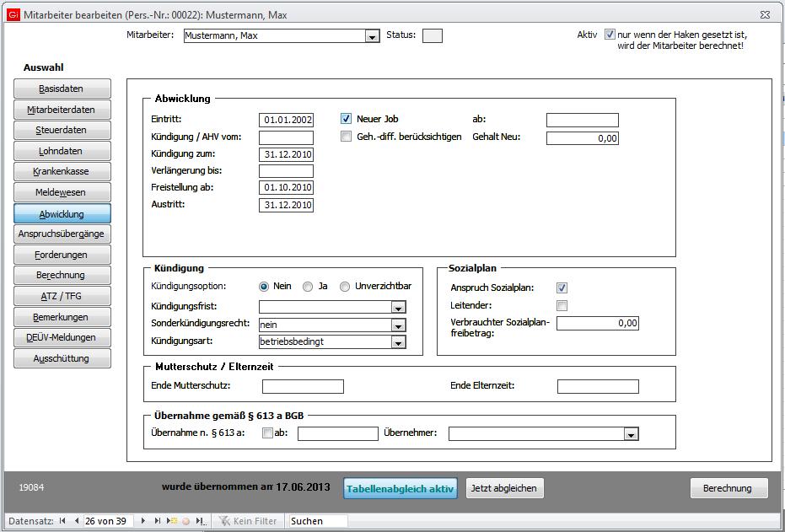The width and height of the screenshot is (785, 532).
Task: Open the Ausschüttung section
Action: (62, 359)
